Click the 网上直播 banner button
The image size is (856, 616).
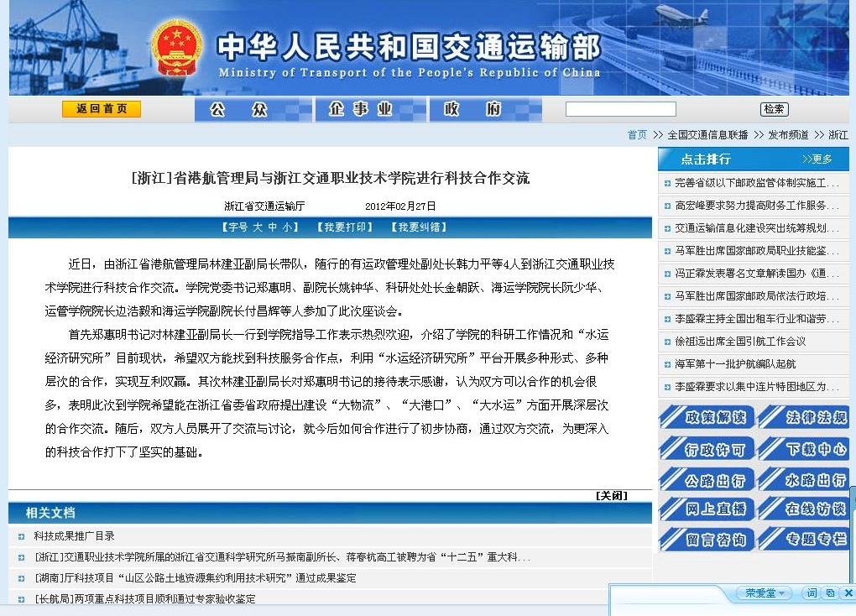pos(707,509)
